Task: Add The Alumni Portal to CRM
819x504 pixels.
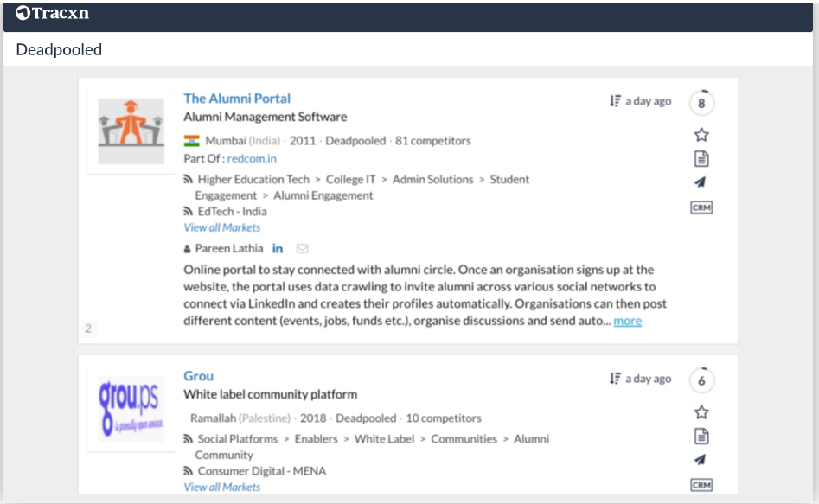Action: coord(701,207)
